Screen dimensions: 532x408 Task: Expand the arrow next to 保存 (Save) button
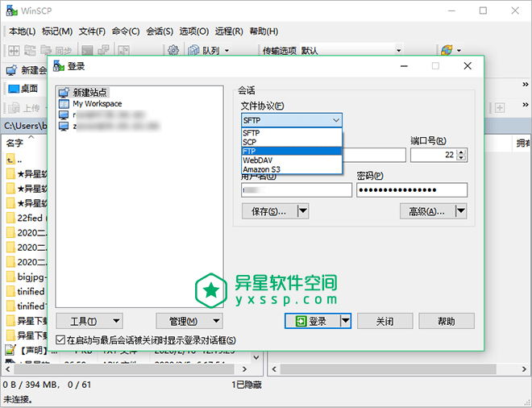[303, 211]
